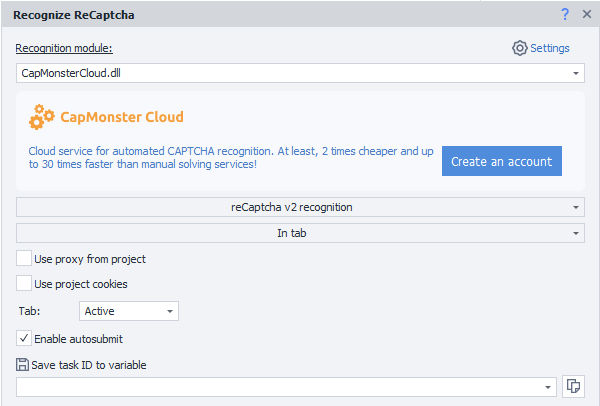Click the Settings gear icon
Screen dimensions: 600x406
[519, 48]
